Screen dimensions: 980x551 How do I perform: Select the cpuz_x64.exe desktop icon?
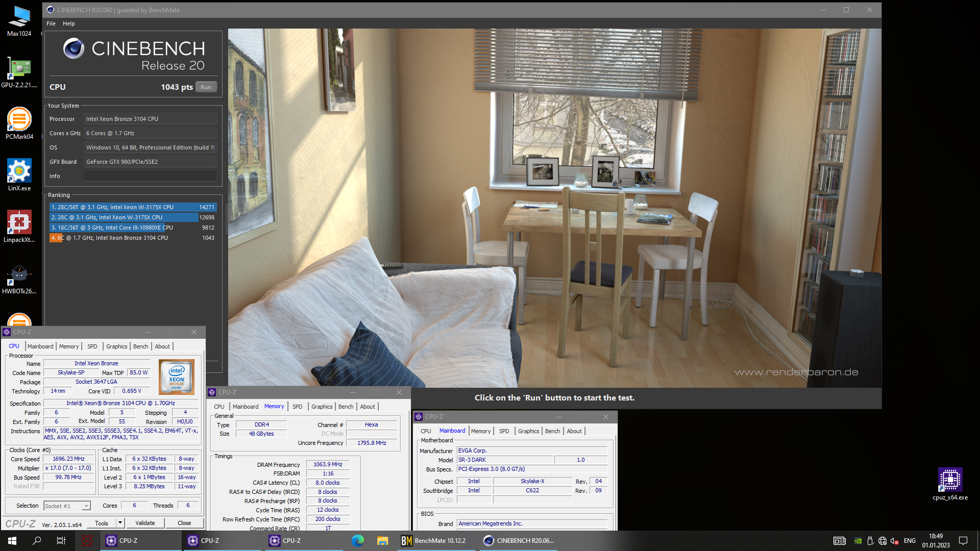click(x=950, y=484)
